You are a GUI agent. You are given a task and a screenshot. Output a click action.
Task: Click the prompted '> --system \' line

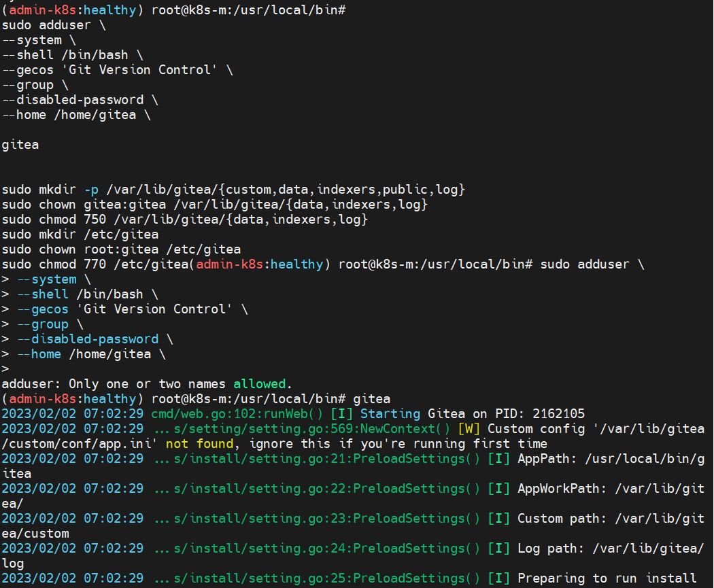point(46,279)
